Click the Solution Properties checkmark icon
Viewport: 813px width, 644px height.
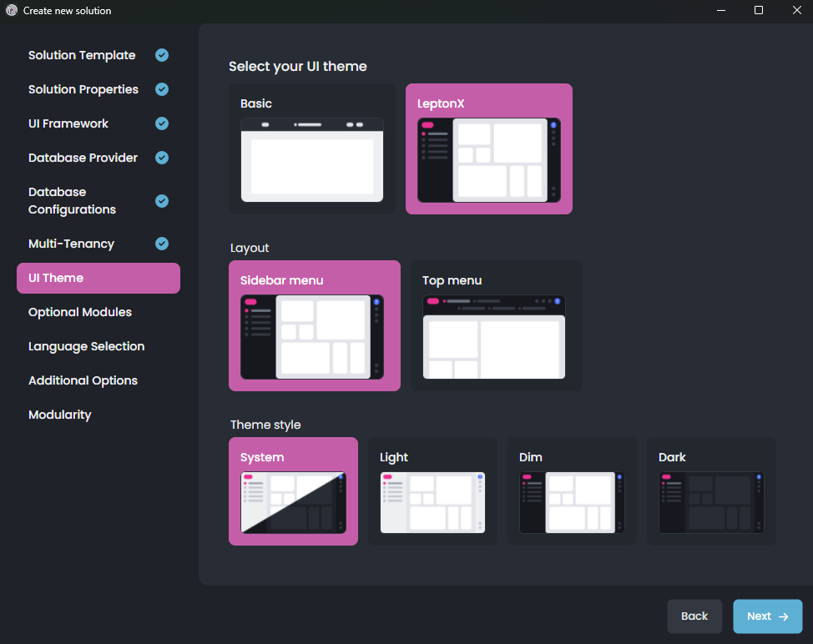click(x=161, y=89)
